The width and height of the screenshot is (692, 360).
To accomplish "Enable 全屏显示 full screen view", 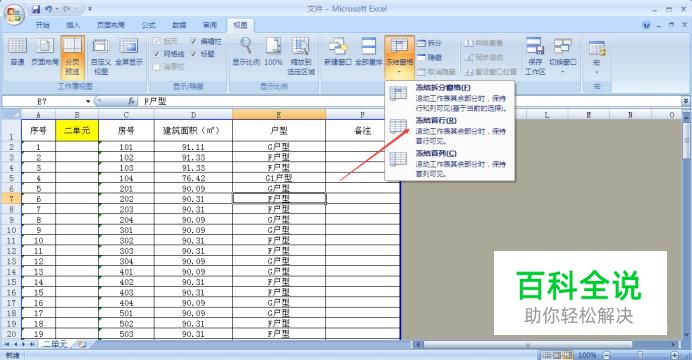I will click(x=129, y=52).
